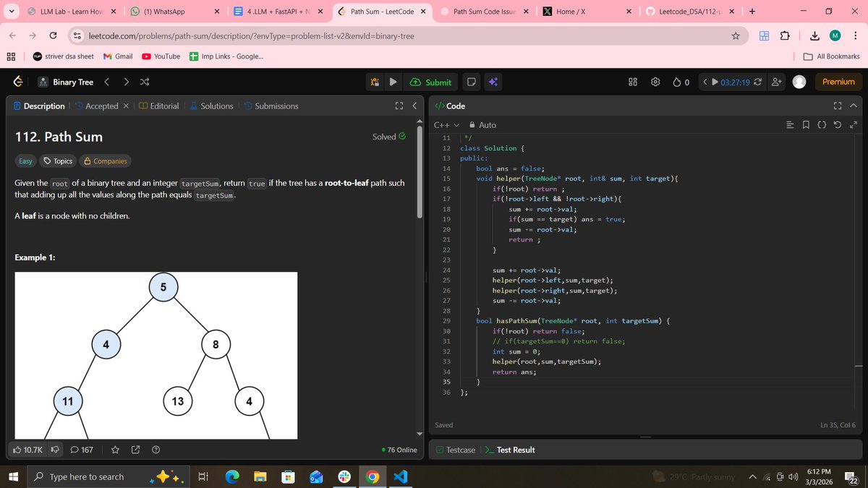Screen dimensions: 868x488
Task: Maximize the Code panel
Action: click(x=838, y=106)
